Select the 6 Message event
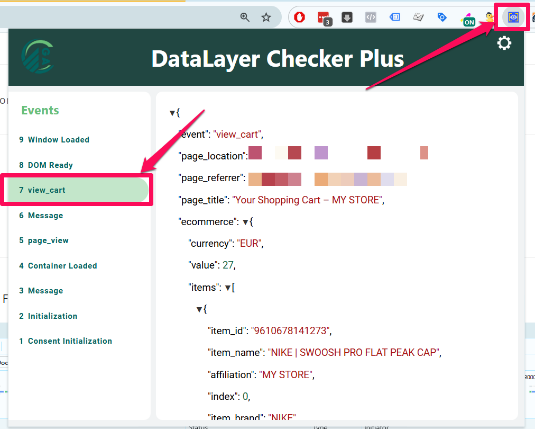Image resolution: width=535 pixels, height=429 pixels. click(41, 215)
